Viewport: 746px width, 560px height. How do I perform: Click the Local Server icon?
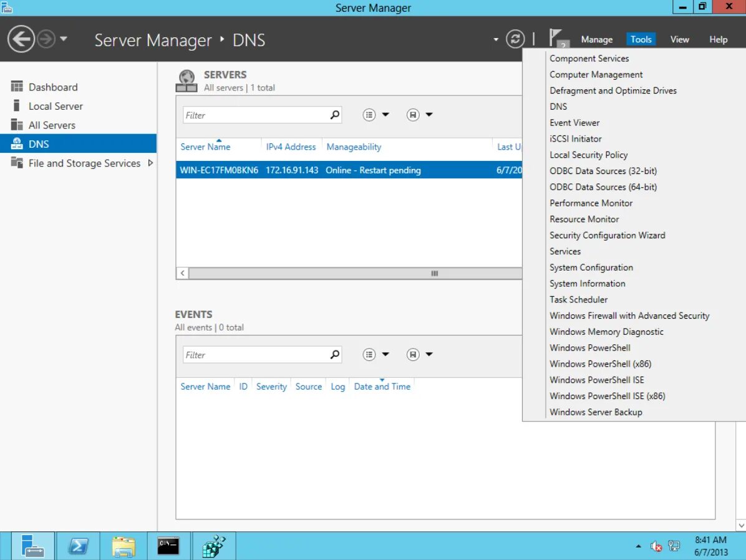coord(17,105)
